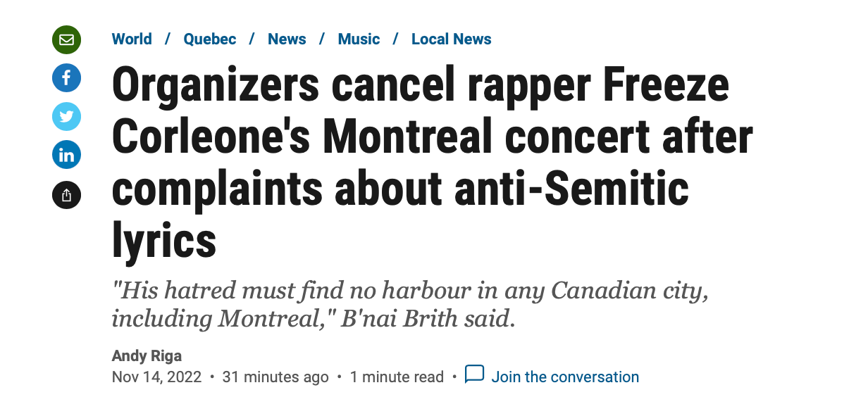Tweet the article using Twitter icon
Screen dimensions: 868x397
[x=67, y=116]
